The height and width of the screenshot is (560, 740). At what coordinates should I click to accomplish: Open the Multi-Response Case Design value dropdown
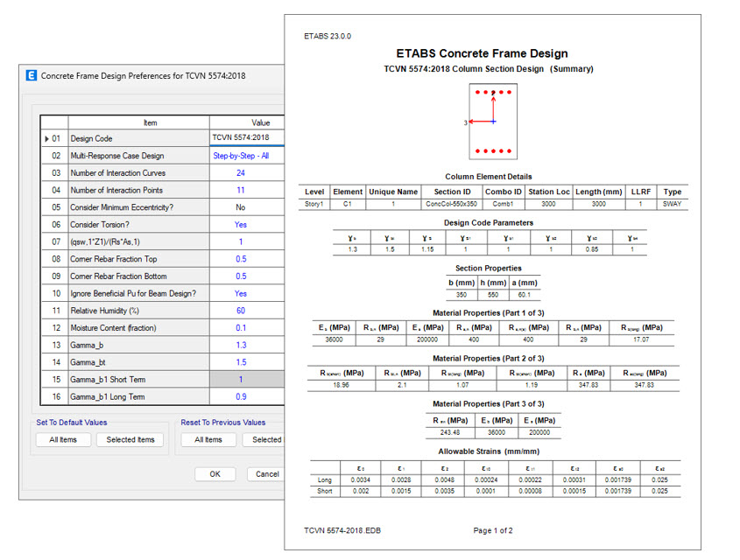click(246, 156)
